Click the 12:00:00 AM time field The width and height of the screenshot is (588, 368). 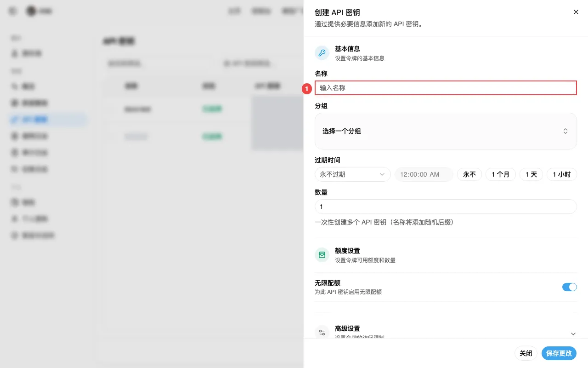pos(424,174)
